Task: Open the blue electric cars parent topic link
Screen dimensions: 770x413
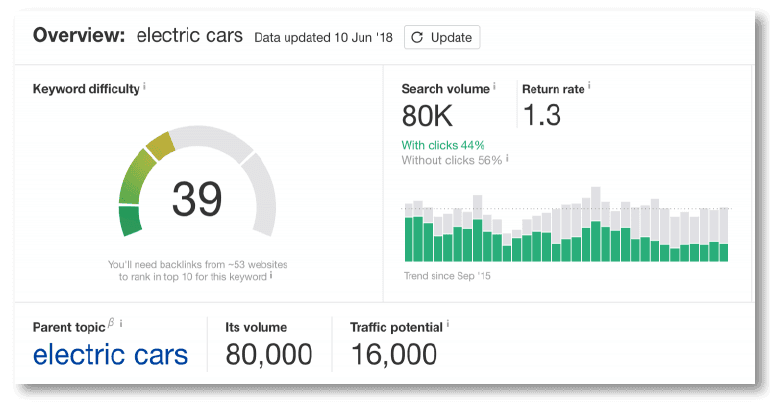Action: click(110, 354)
